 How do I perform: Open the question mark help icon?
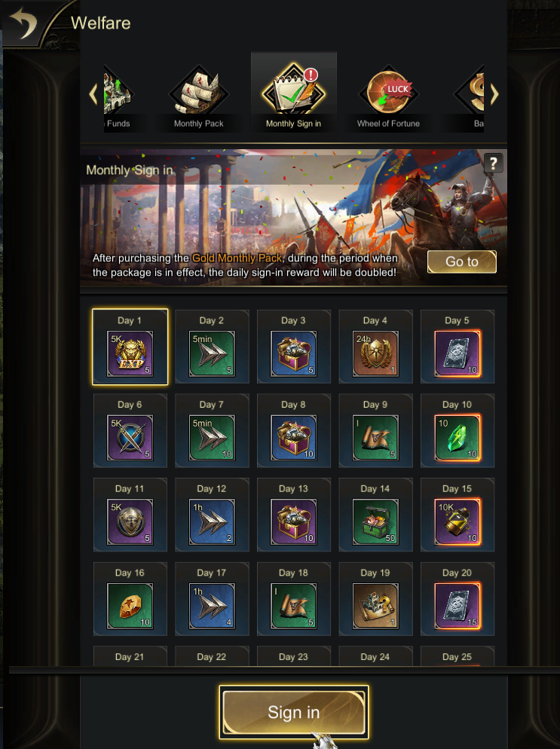coord(493,164)
